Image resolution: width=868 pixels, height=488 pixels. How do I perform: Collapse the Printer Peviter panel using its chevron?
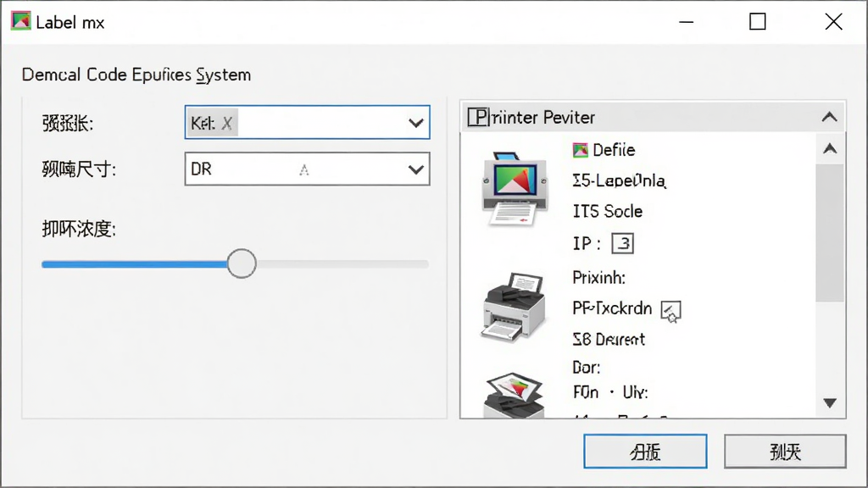(829, 117)
